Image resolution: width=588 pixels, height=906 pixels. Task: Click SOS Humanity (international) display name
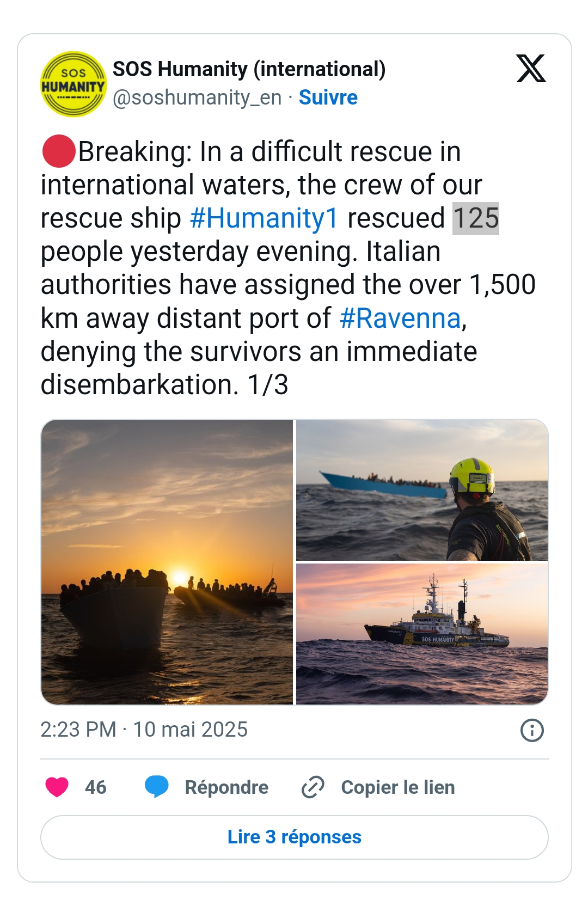pyautogui.click(x=249, y=69)
